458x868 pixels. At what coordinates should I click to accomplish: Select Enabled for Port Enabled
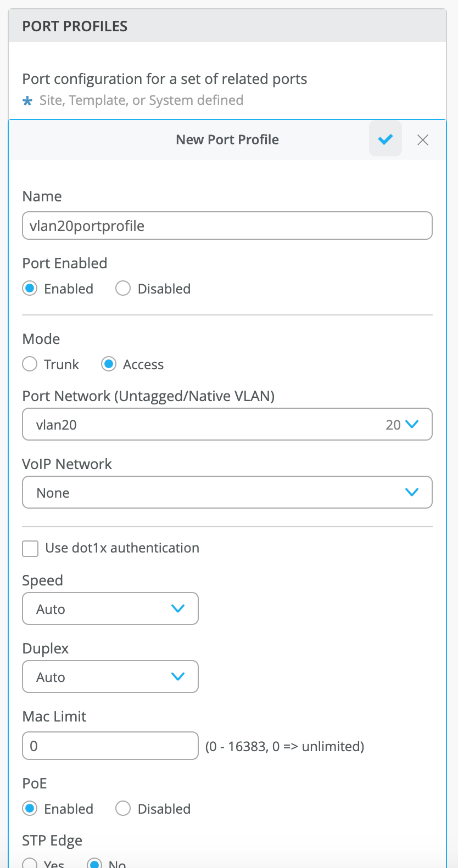coord(30,289)
